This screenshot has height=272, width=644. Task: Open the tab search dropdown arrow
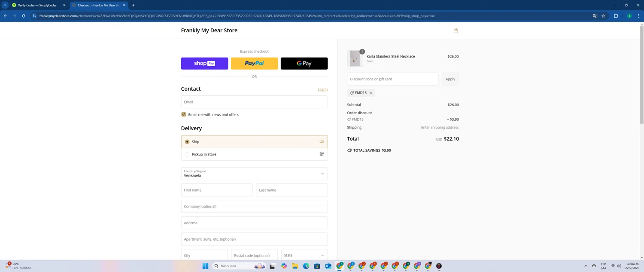[x=5, y=5]
